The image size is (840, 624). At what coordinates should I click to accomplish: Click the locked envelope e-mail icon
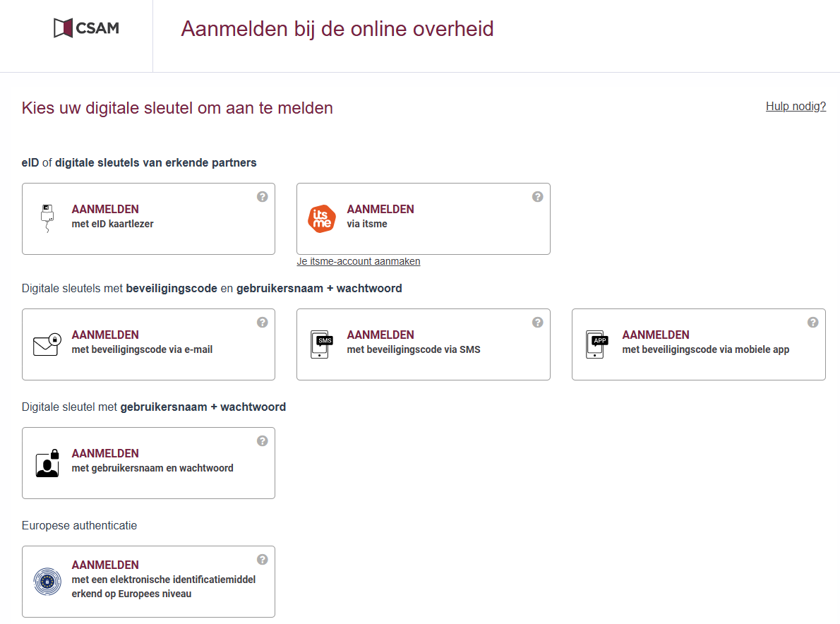[47, 344]
